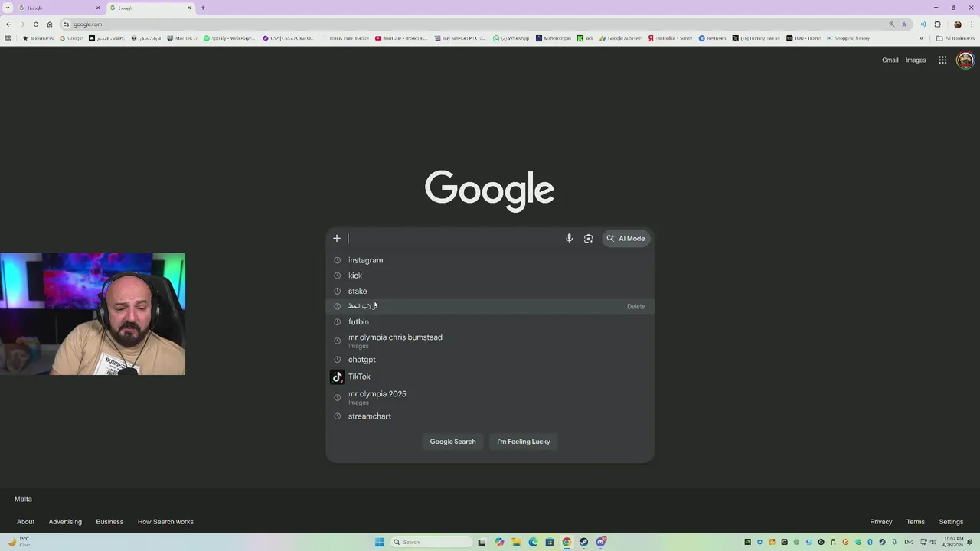Open Search by image camera icon
The image size is (980, 551).
tap(588, 238)
